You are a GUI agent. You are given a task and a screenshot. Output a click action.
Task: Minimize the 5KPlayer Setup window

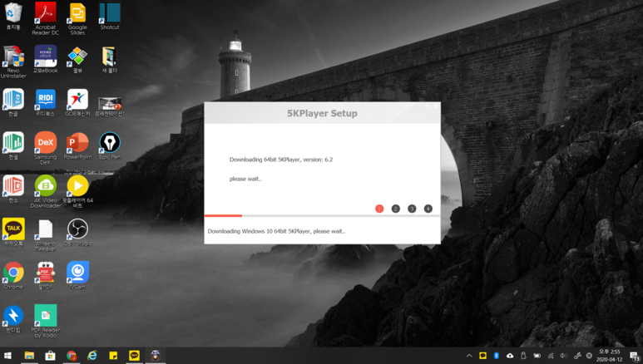coord(428,106)
